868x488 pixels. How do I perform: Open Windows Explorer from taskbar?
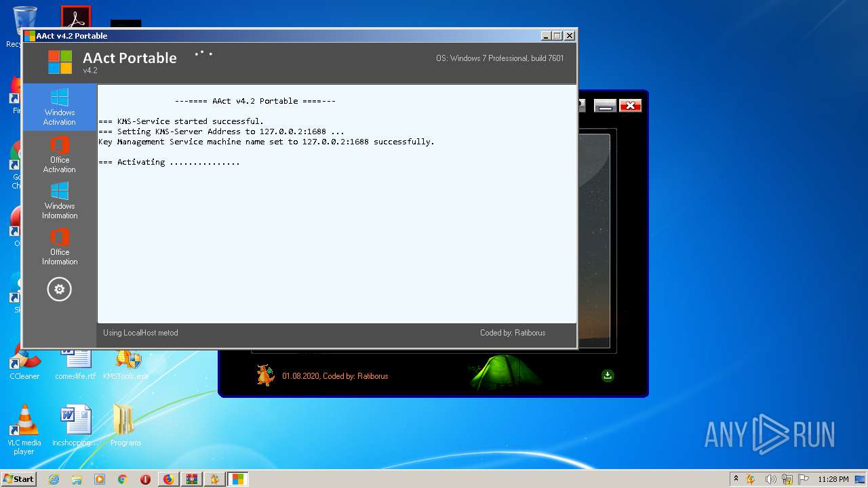(77, 479)
